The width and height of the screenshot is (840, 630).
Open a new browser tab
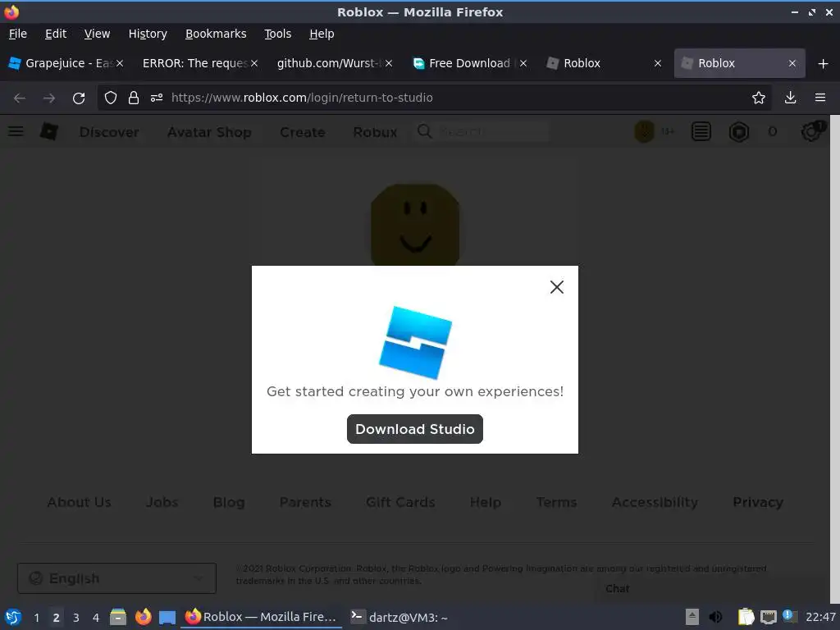[x=823, y=64]
